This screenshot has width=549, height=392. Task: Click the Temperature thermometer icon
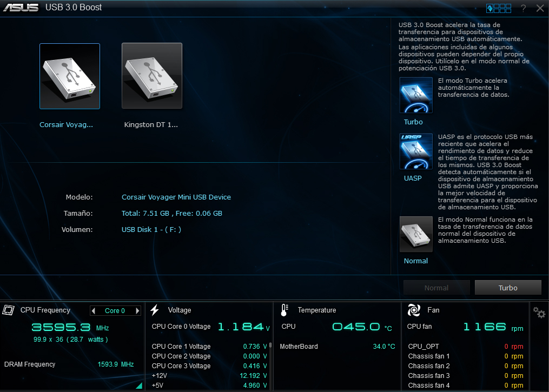[285, 310]
